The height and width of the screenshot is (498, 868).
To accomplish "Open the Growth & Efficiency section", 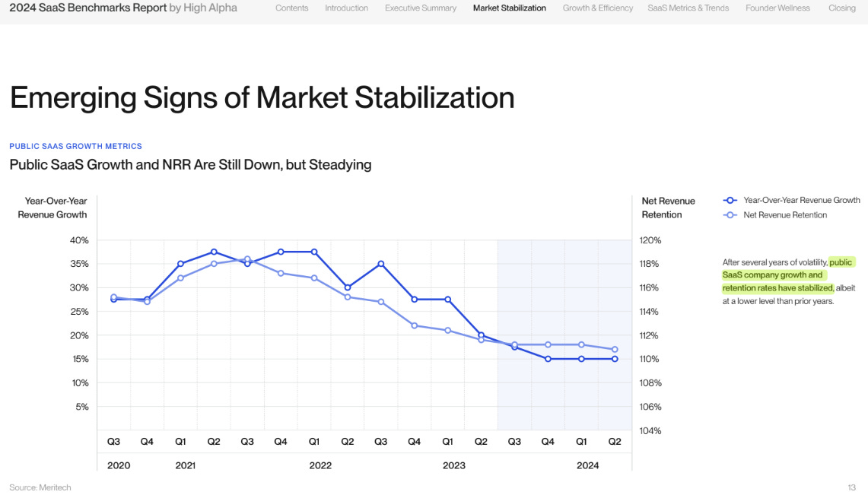I will (x=598, y=8).
